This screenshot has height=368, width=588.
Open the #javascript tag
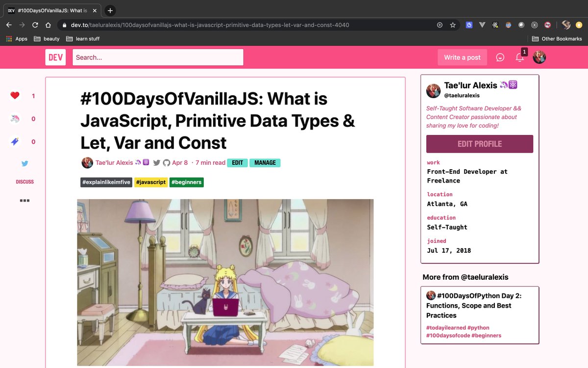(151, 182)
